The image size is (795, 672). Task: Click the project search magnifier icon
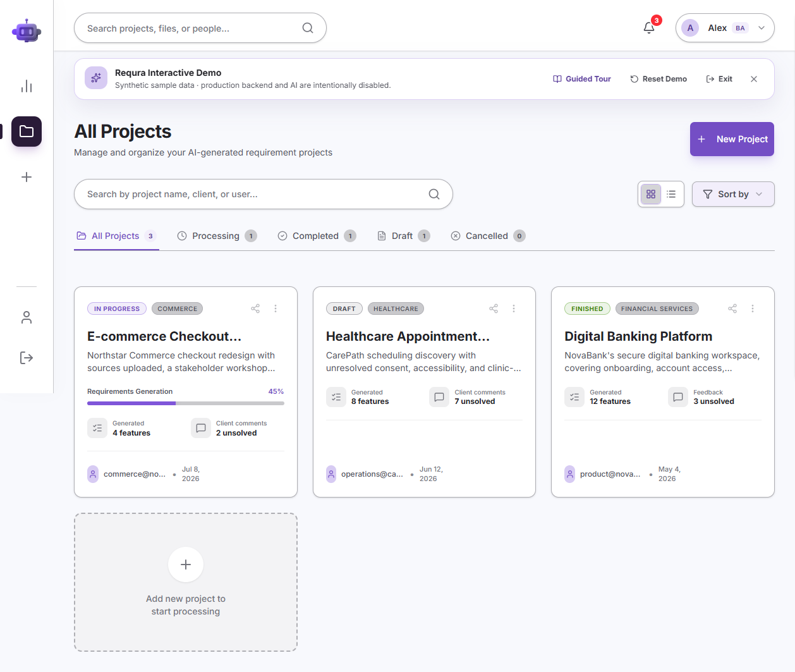[434, 194]
